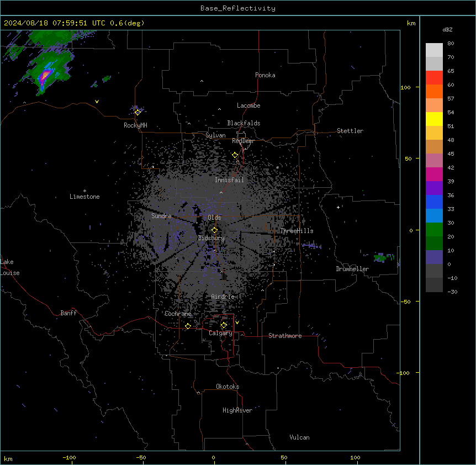Click the Limestone label on map

click(x=84, y=197)
